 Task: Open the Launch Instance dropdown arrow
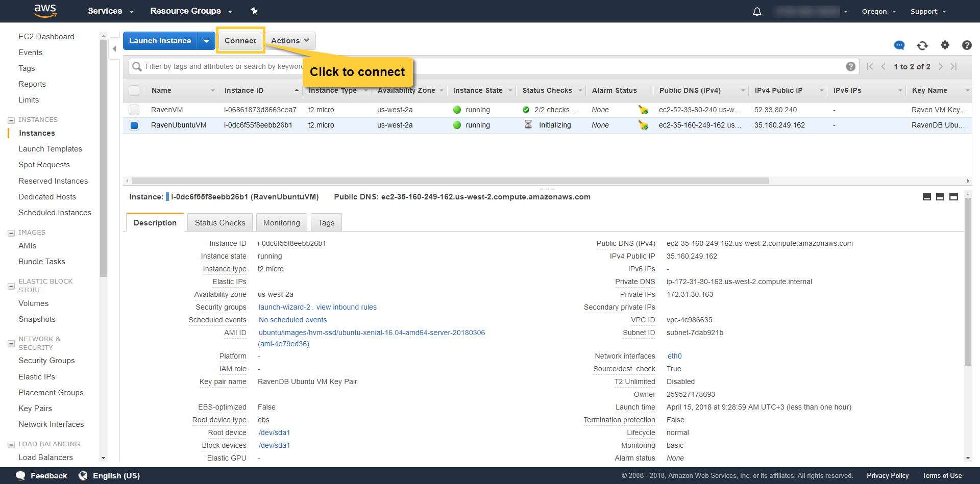point(206,41)
